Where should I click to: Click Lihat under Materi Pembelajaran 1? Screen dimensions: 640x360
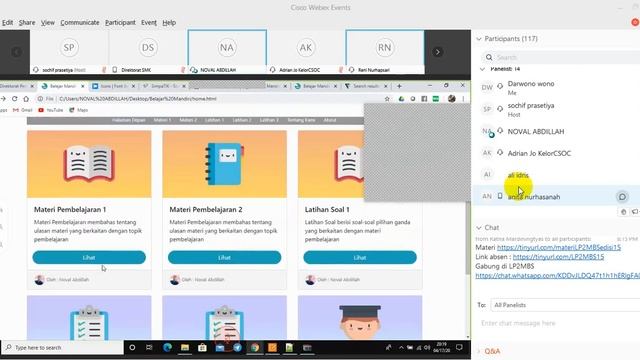[x=89, y=258]
